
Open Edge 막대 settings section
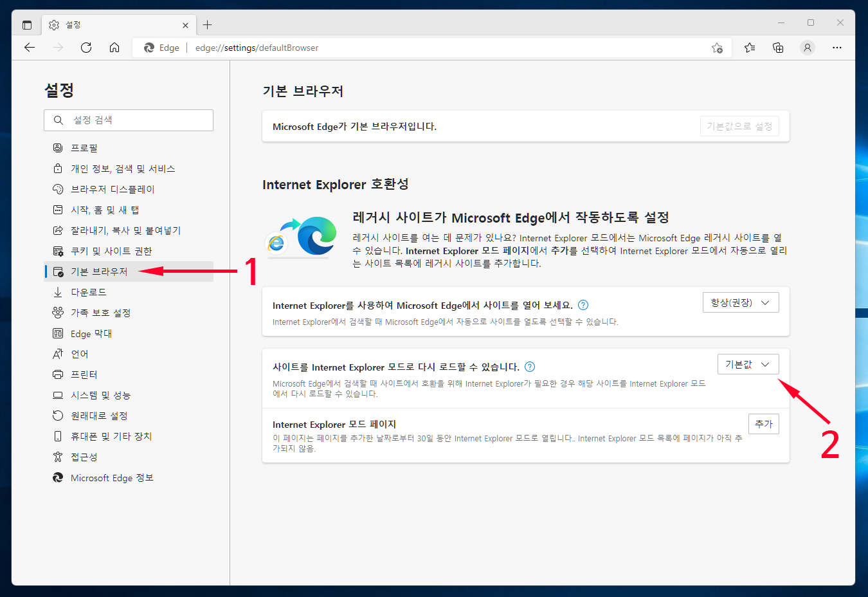(x=129, y=333)
